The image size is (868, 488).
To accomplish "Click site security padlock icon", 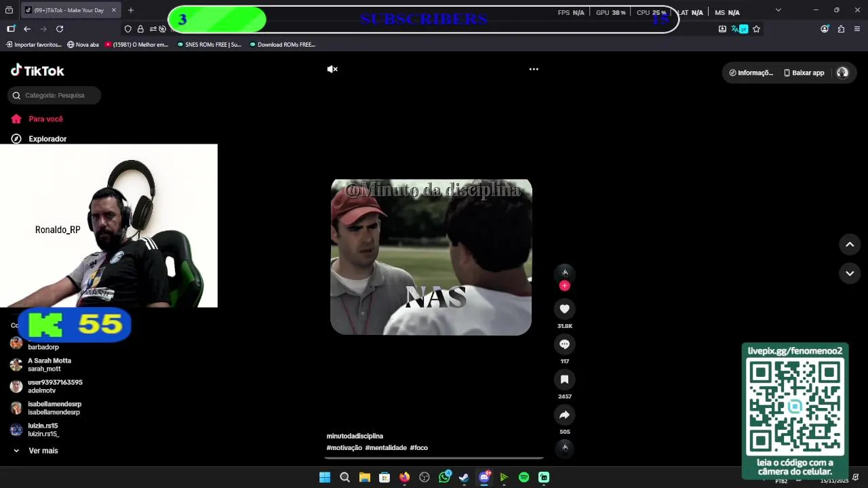I will coord(140,29).
